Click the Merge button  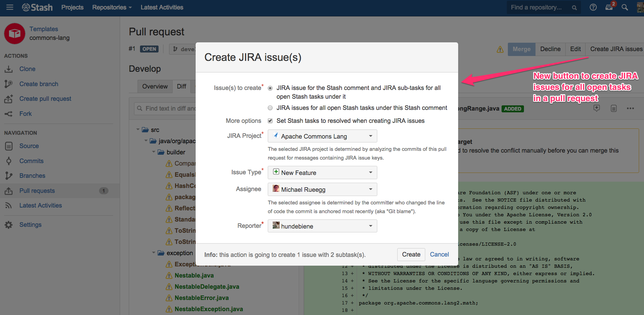click(x=521, y=49)
